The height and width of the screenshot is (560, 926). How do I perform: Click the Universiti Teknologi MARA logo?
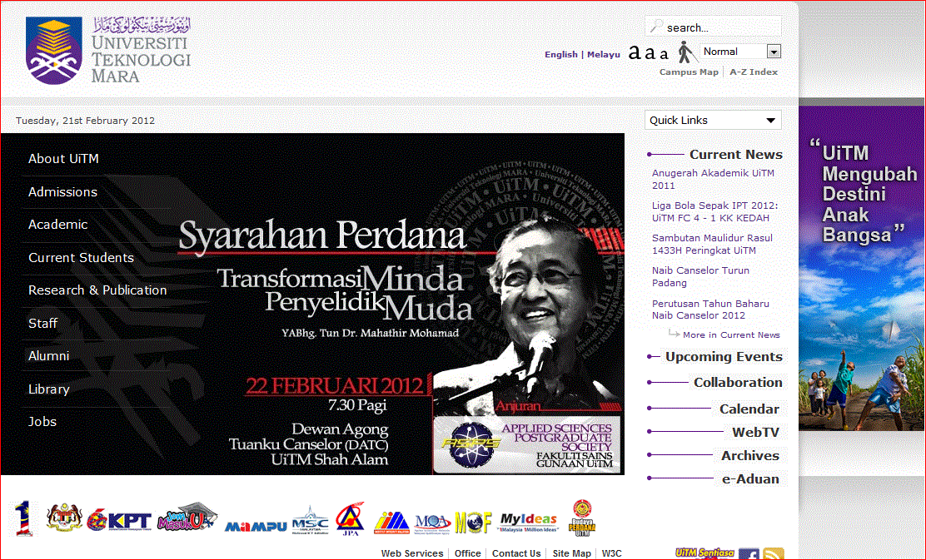click(x=108, y=50)
